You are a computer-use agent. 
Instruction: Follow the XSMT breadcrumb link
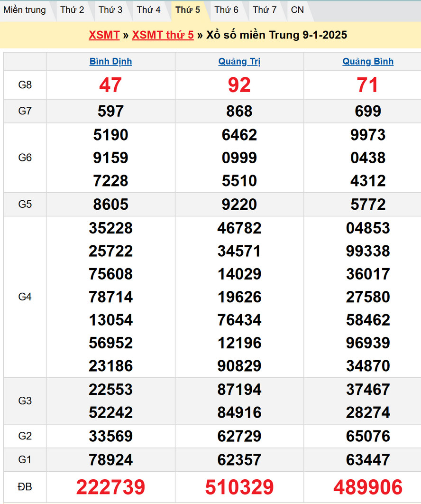tap(104, 35)
